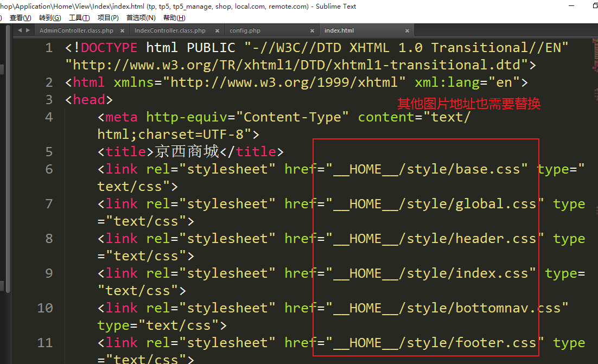Image resolution: width=598 pixels, height=364 pixels.
Task: Open the 首选项(N) menu
Action: pos(141,18)
